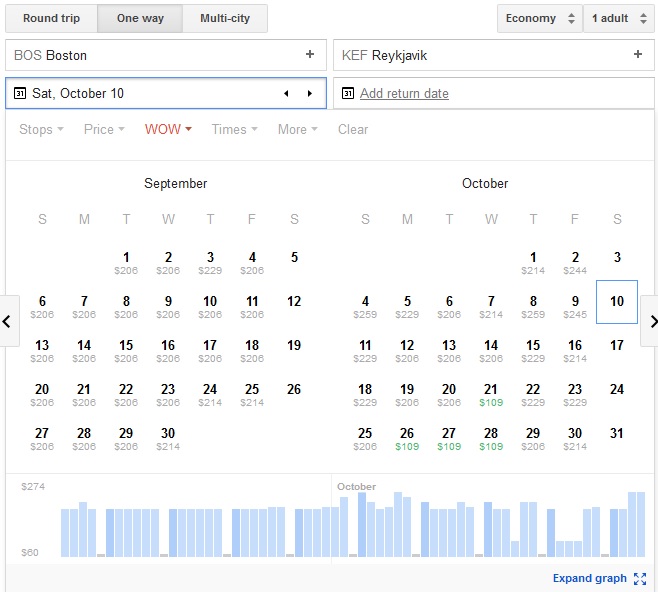Viewport: 658px width, 592px height.
Task: Click calendar icon beside Add return date
Action: tap(348, 94)
